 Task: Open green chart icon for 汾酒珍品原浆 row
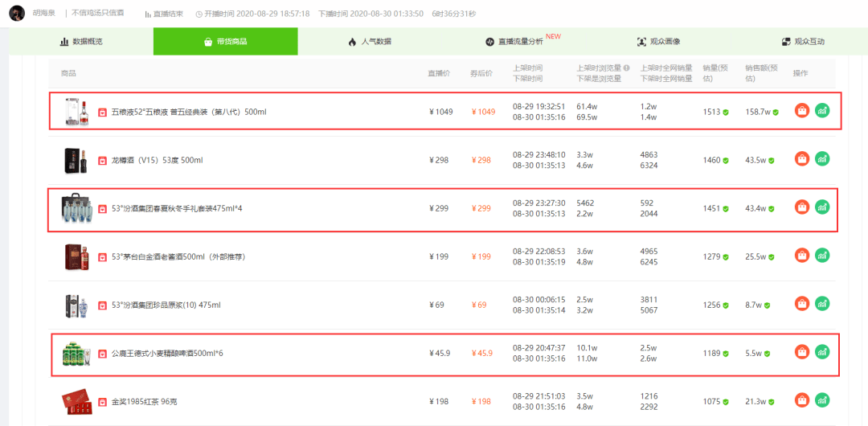[823, 304]
